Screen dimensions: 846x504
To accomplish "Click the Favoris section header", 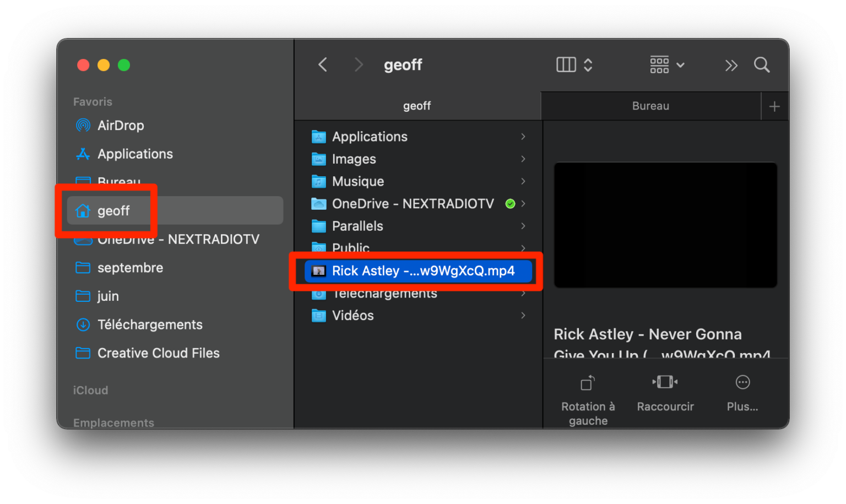I will pyautogui.click(x=93, y=102).
